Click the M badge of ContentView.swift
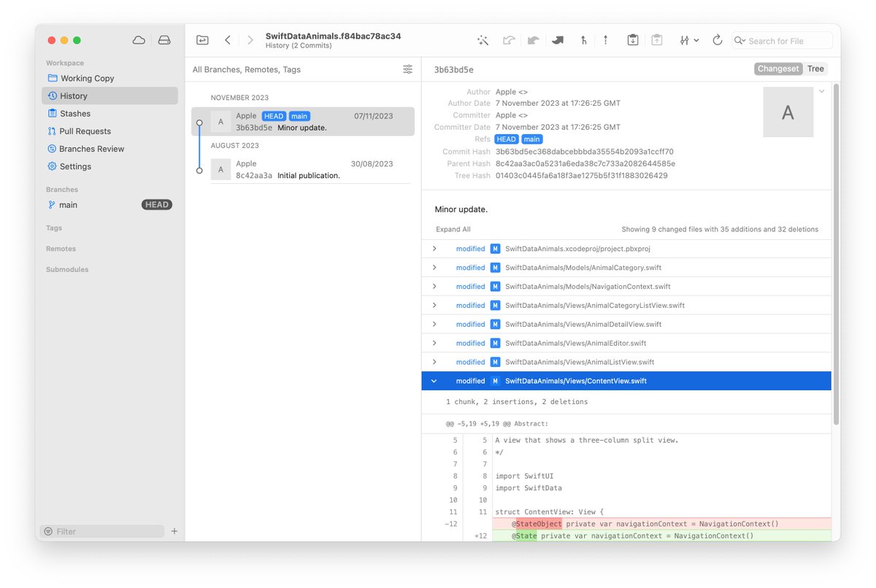Viewport: 876px width, 588px height. pyautogui.click(x=495, y=381)
